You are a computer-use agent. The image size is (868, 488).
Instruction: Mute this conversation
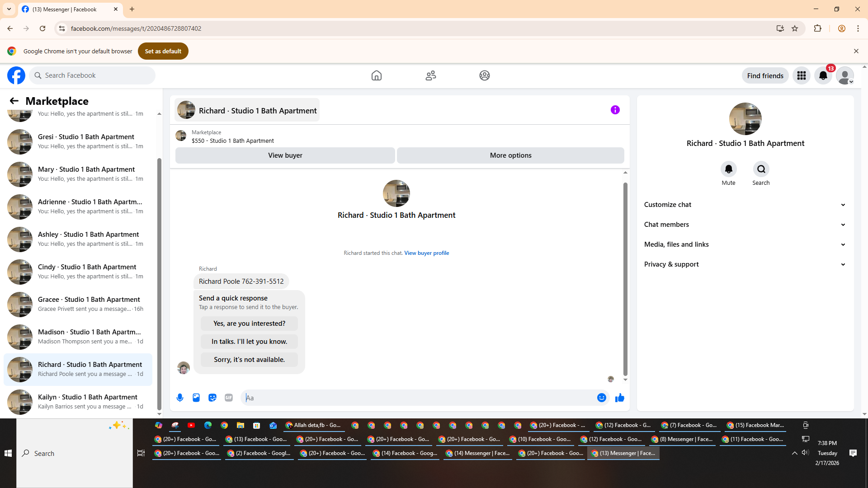coord(728,169)
